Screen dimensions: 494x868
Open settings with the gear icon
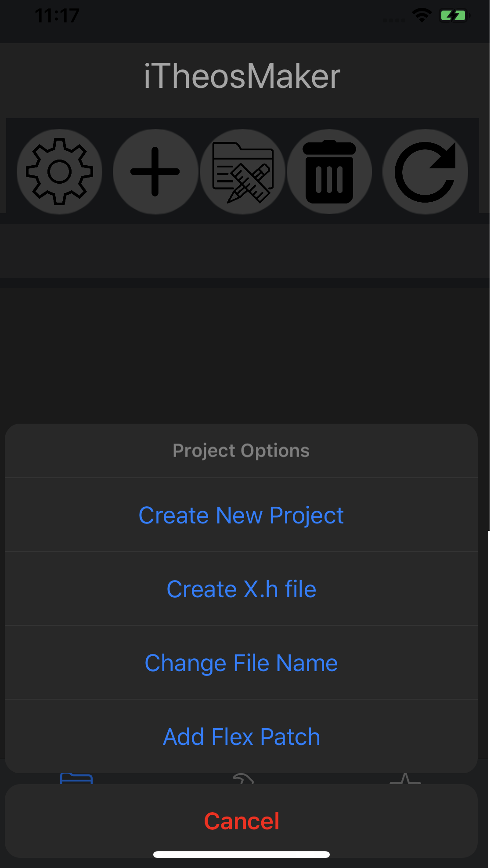coord(60,171)
